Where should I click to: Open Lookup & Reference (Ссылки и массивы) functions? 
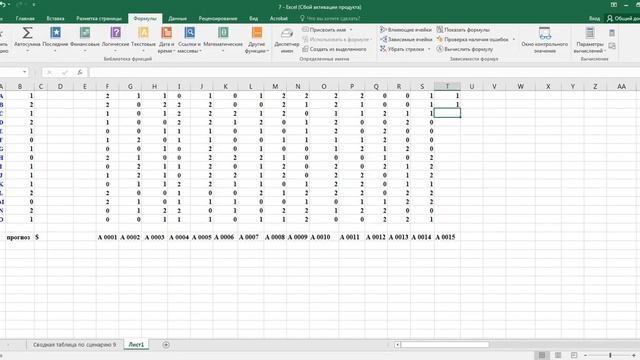pyautogui.click(x=189, y=39)
